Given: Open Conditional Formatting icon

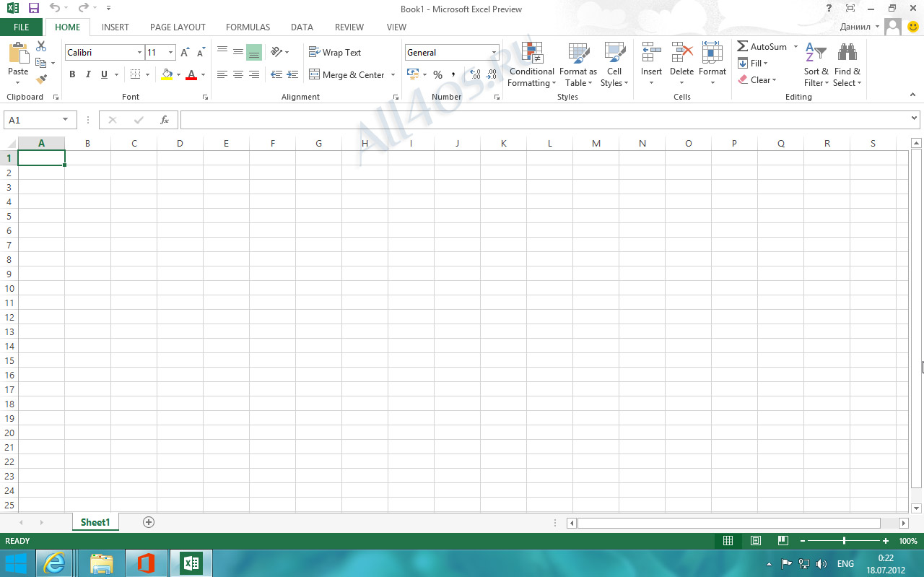Looking at the screenshot, I should pos(532,53).
